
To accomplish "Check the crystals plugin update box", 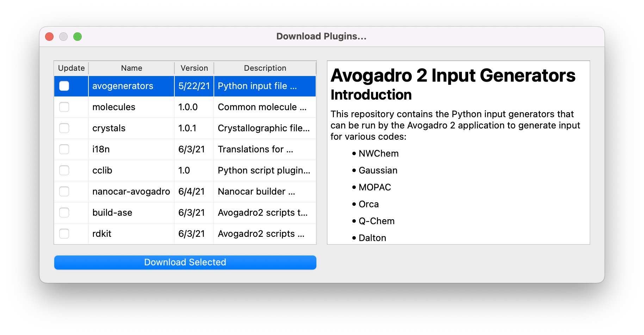I will [x=64, y=128].
